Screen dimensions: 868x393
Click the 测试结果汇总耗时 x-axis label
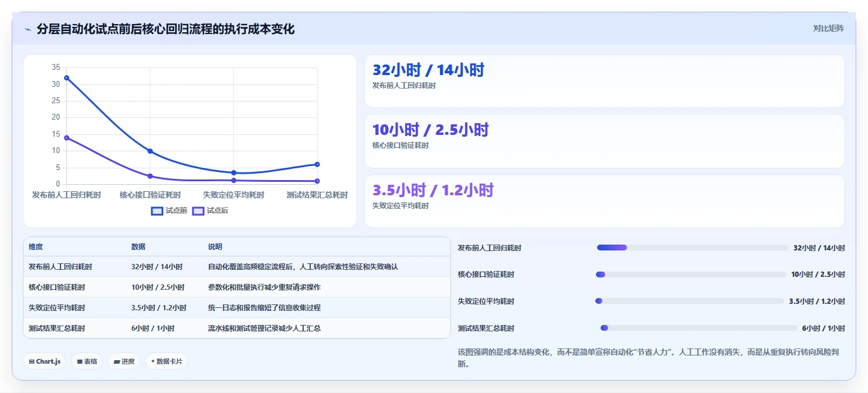317,195
